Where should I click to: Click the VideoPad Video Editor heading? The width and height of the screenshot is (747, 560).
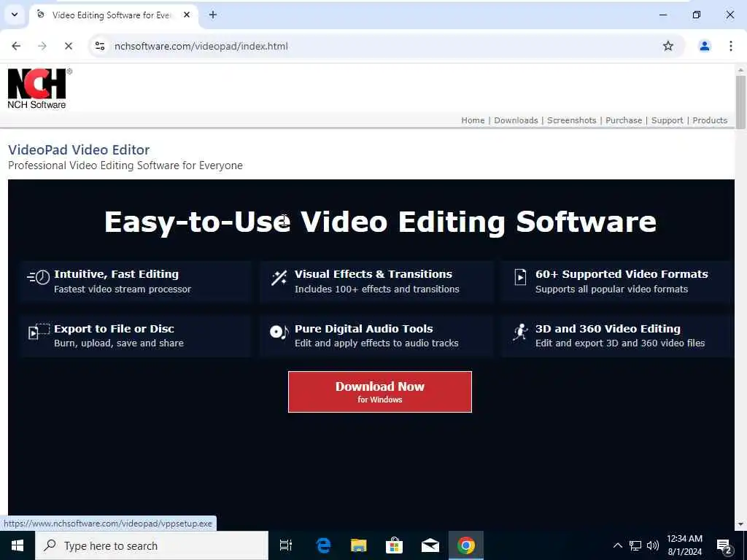[x=79, y=149]
